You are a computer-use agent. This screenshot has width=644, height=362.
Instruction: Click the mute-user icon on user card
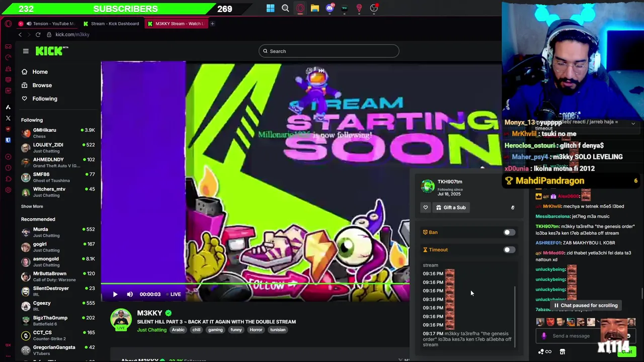tap(513, 207)
